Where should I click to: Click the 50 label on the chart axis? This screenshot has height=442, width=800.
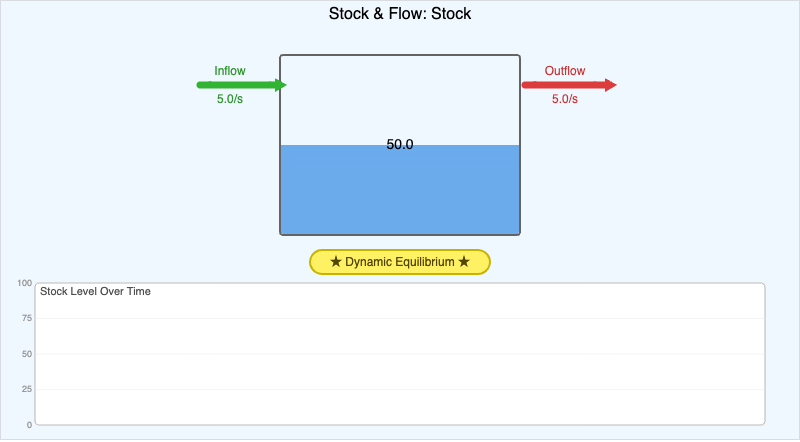(26, 354)
